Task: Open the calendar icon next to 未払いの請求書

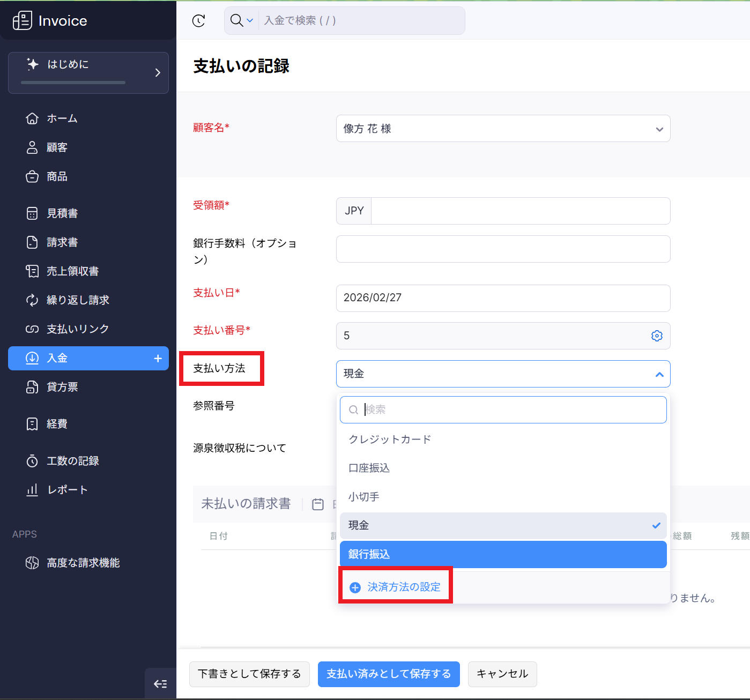Action: tap(318, 504)
